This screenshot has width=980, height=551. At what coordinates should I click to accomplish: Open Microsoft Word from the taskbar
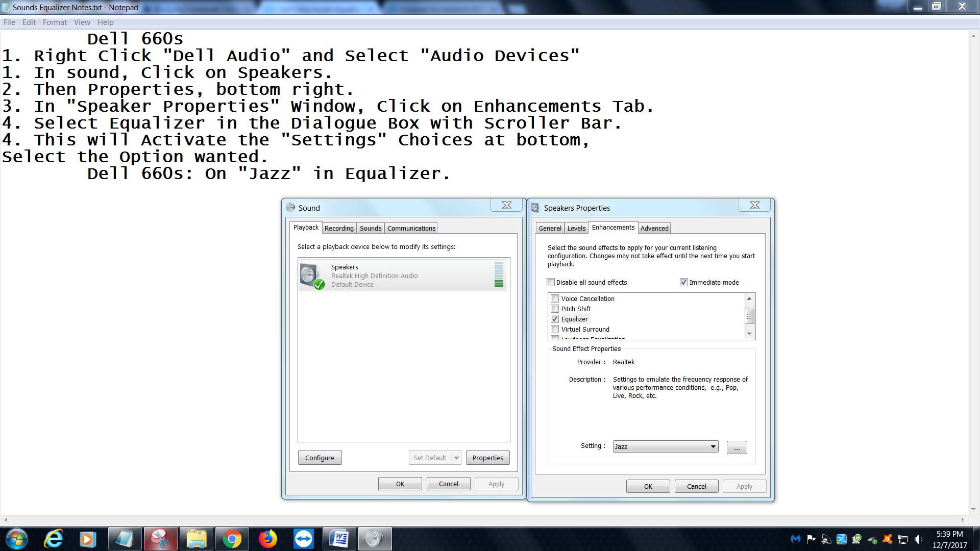(x=339, y=539)
